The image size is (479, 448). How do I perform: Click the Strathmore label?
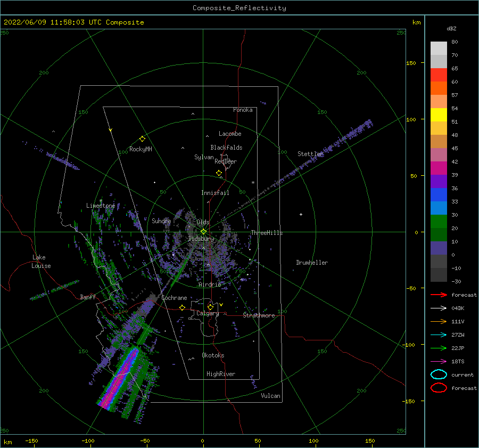click(259, 315)
